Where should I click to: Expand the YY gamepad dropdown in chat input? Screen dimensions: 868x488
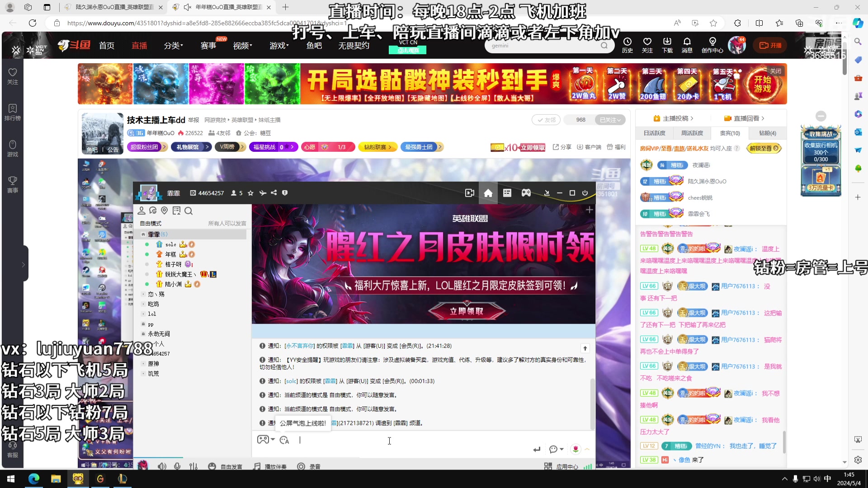[273, 440]
